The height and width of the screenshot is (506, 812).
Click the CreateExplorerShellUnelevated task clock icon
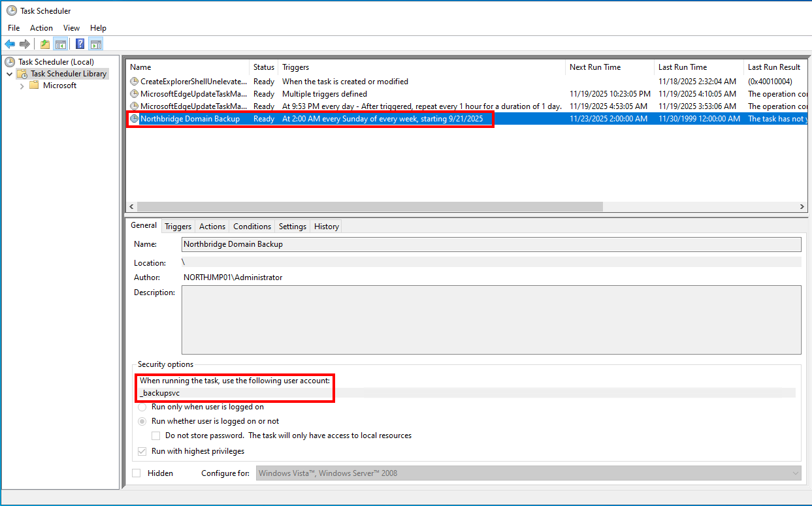pos(135,82)
